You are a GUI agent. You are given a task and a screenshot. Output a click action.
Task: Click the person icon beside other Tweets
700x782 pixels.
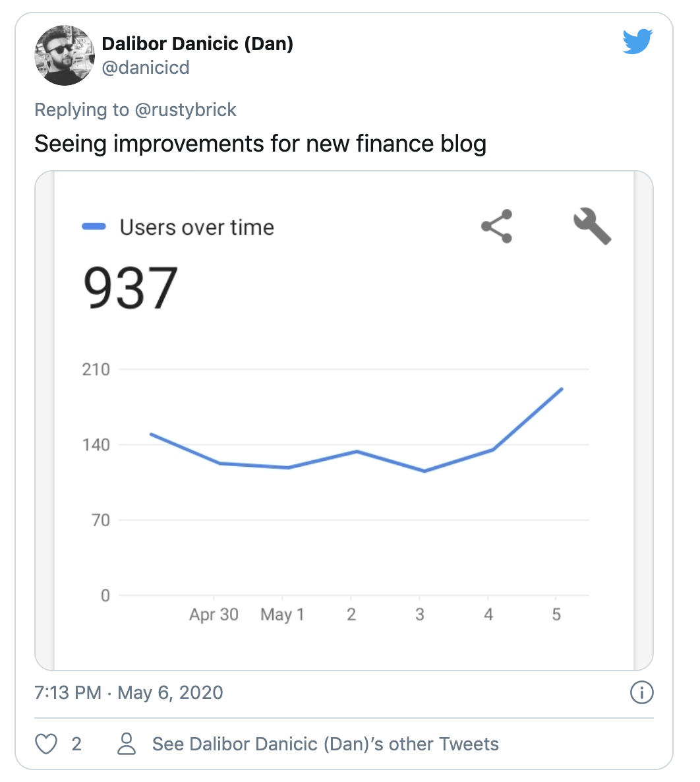pos(126,744)
